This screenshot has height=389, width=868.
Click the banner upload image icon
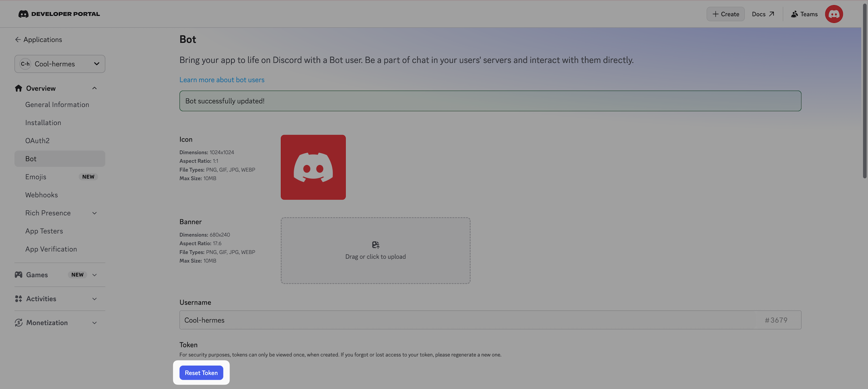[376, 245]
